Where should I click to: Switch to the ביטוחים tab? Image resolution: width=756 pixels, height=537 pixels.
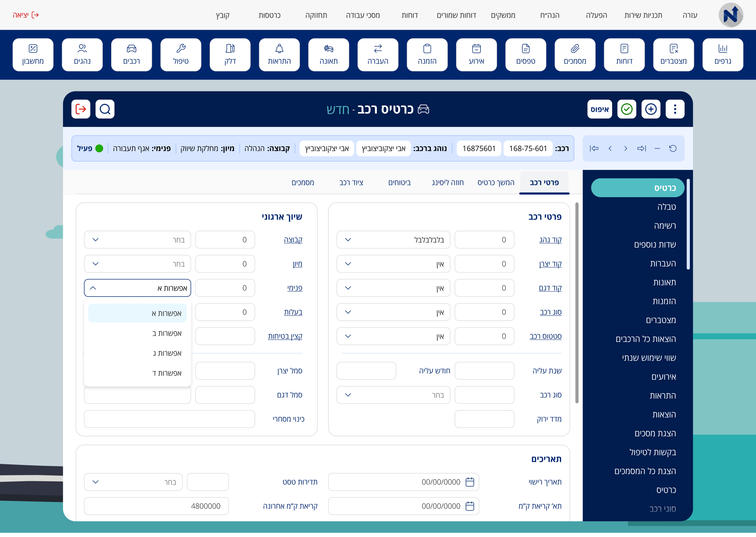(399, 183)
